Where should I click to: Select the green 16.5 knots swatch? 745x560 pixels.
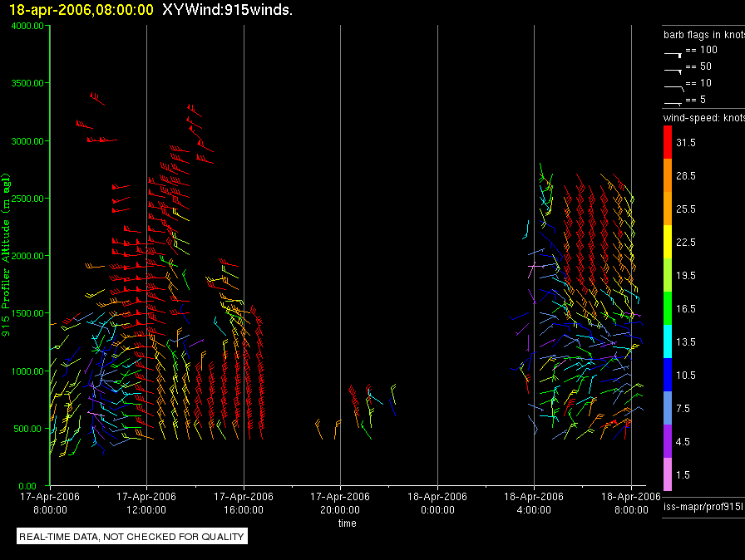(668, 308)
